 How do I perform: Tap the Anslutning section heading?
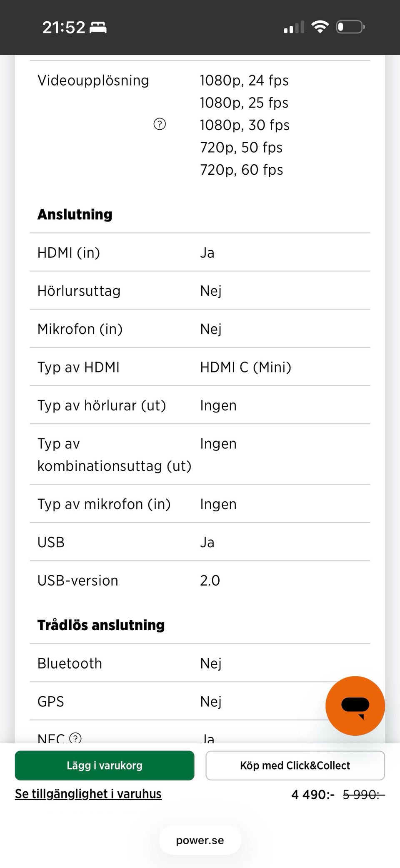[x=75, y=214]
